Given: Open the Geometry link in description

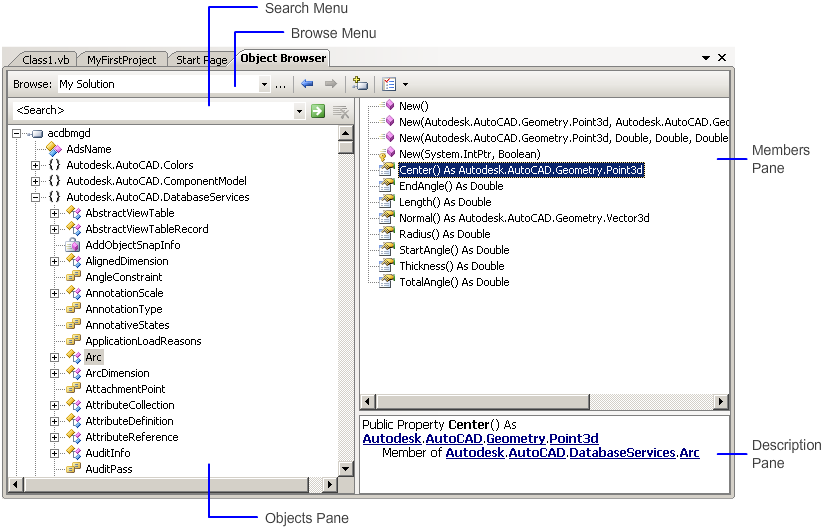Looking at the screenshot, I should (x=516, y=438).
